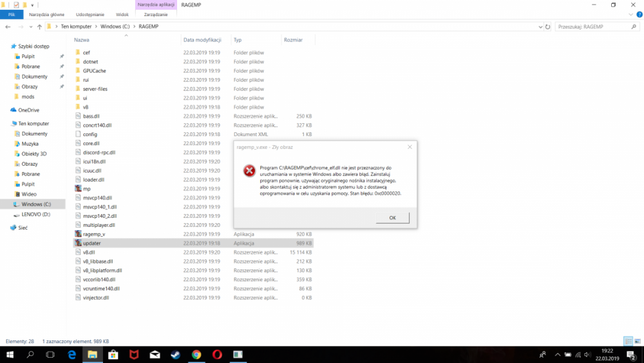This screenshot has width=644, height=363.
Task: Select the cef folder icon
Action: (x=78, y=52)
